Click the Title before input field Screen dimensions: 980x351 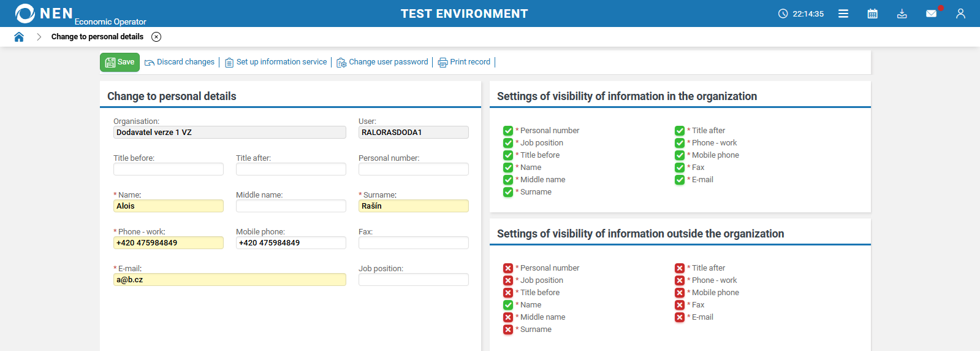pyautogui.click(x=169, y=169)
